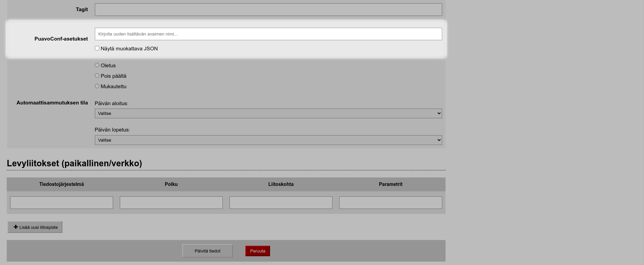Focus the input under Polku column
This screenshot has width=644, height=265.
coord(171,203)
